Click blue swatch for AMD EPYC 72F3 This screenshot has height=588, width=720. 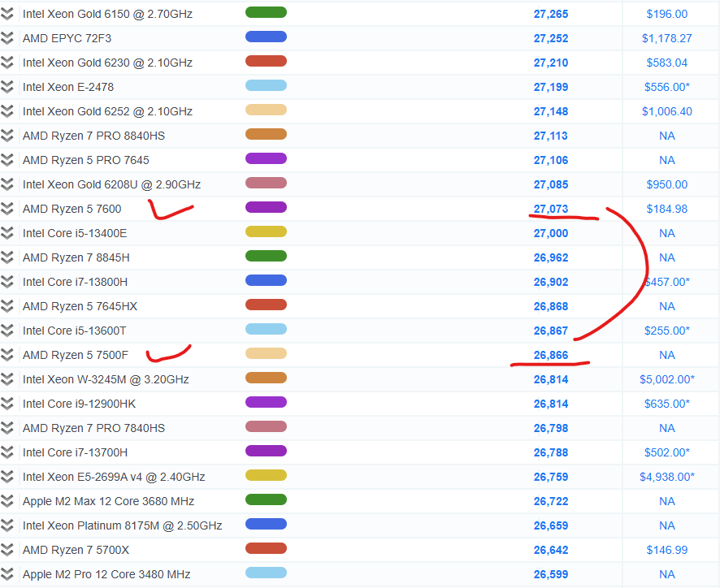pos(266,37)
